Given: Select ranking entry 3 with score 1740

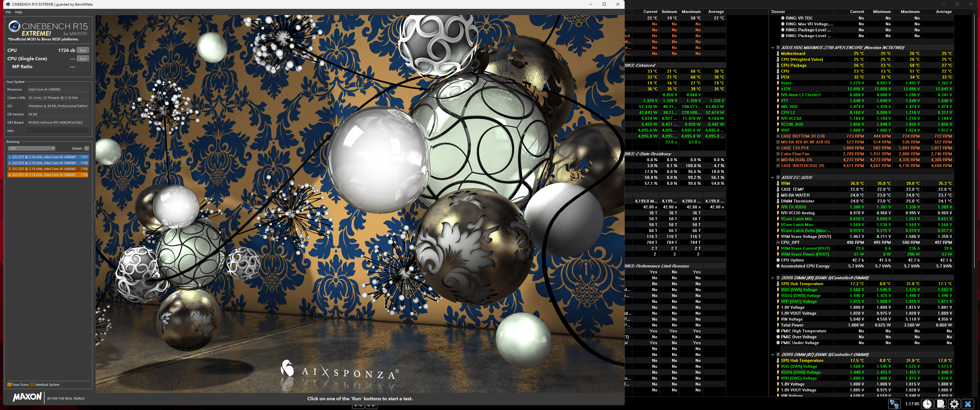Looking at the screenshot, I should click(48, 169).
